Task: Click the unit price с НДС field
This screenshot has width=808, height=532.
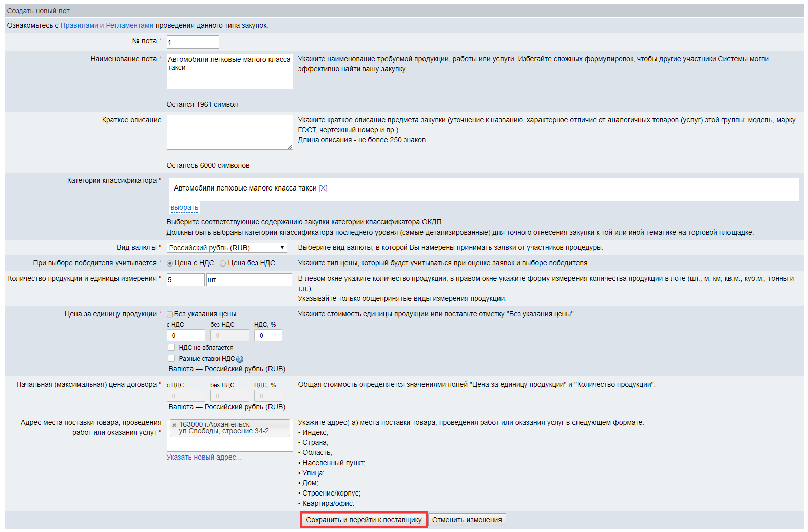Action: (x=185, y=335)
